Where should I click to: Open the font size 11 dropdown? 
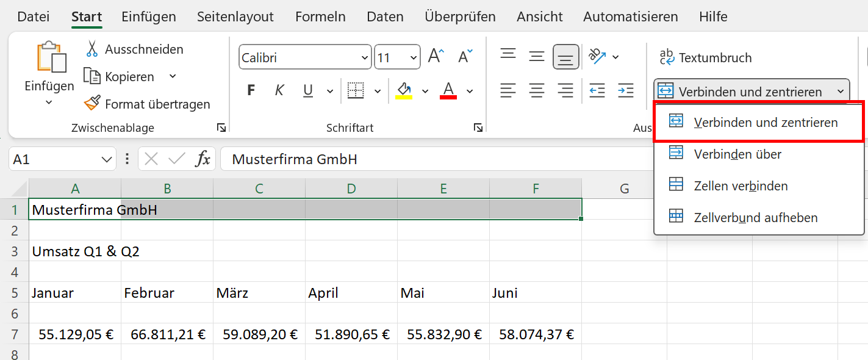[x=414, y=58]
